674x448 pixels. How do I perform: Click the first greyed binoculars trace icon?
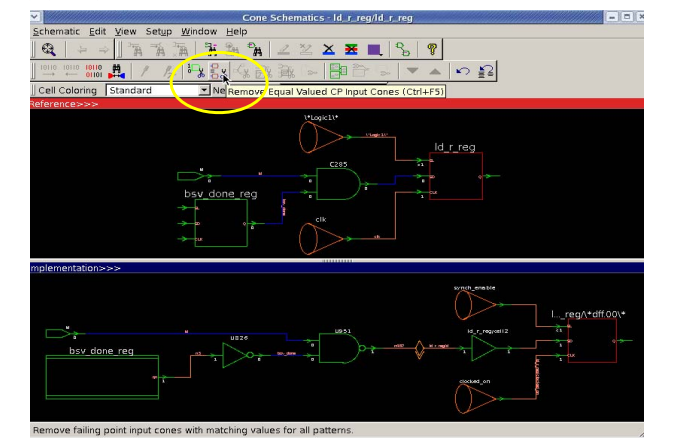[136, 50]
